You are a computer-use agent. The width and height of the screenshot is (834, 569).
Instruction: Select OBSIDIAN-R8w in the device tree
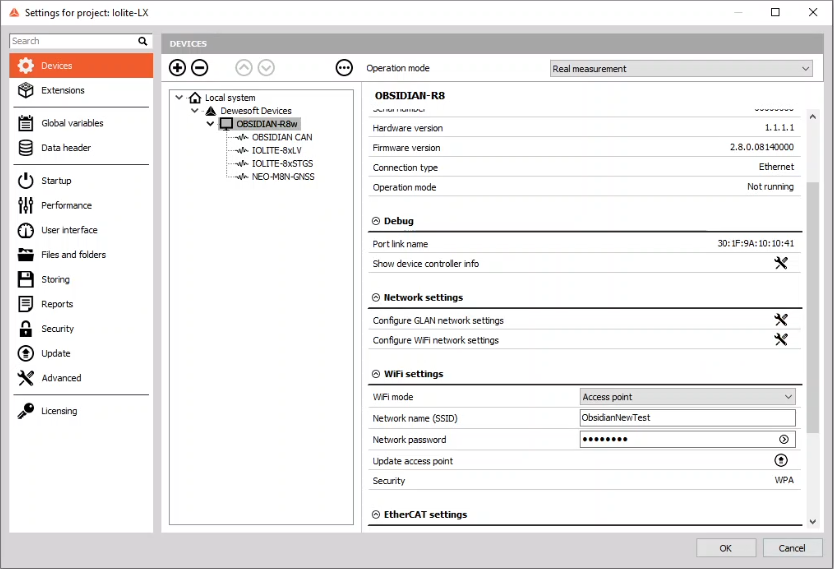tap(266, 124)
